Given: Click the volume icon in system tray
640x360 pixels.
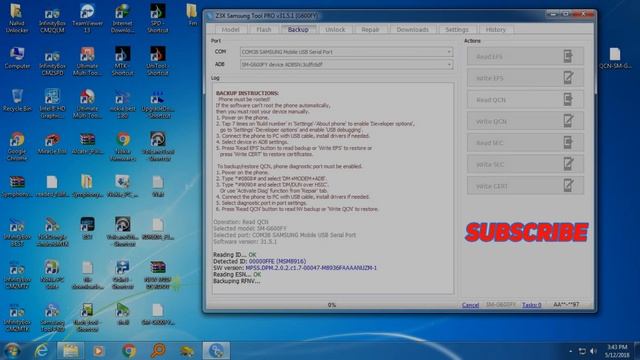Looking at the screenshot, I should [x=593, y=351].
